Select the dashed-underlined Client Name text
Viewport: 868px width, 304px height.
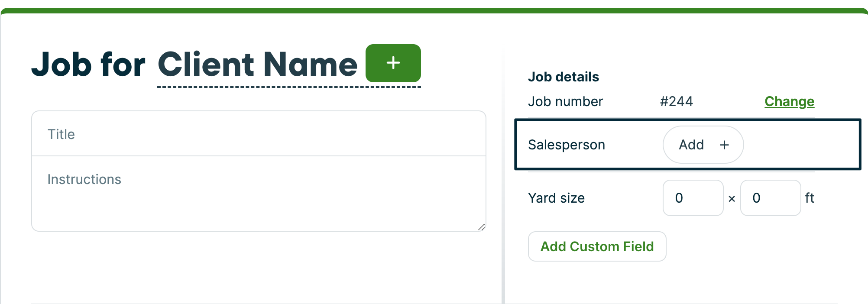click(257, 65)
